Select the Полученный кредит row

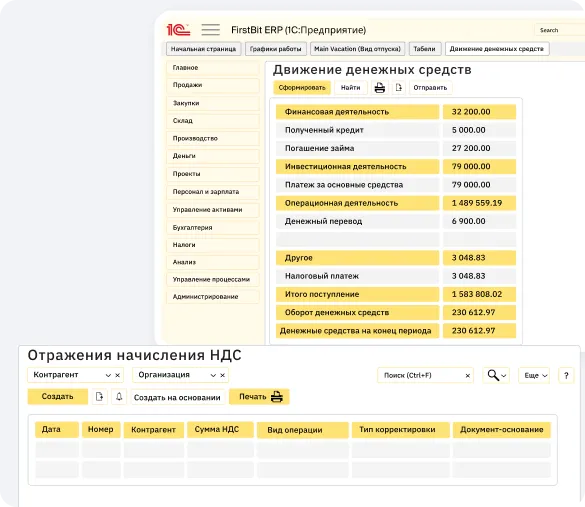[396, 130]
